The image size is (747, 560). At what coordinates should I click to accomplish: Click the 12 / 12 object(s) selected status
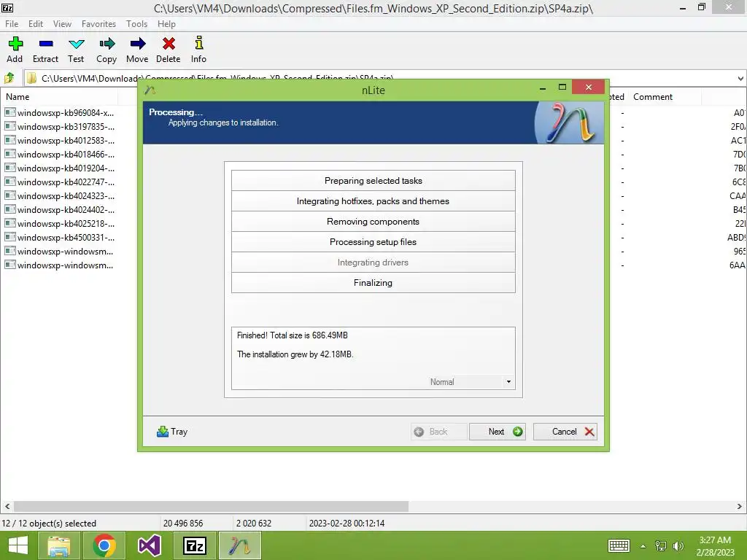[x=49, y=524]
